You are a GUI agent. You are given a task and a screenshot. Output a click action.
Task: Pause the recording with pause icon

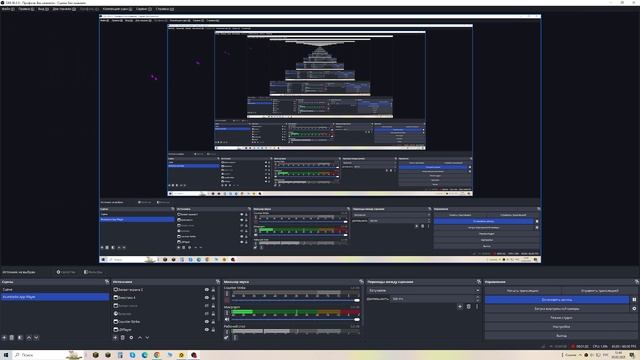(634, 300)
